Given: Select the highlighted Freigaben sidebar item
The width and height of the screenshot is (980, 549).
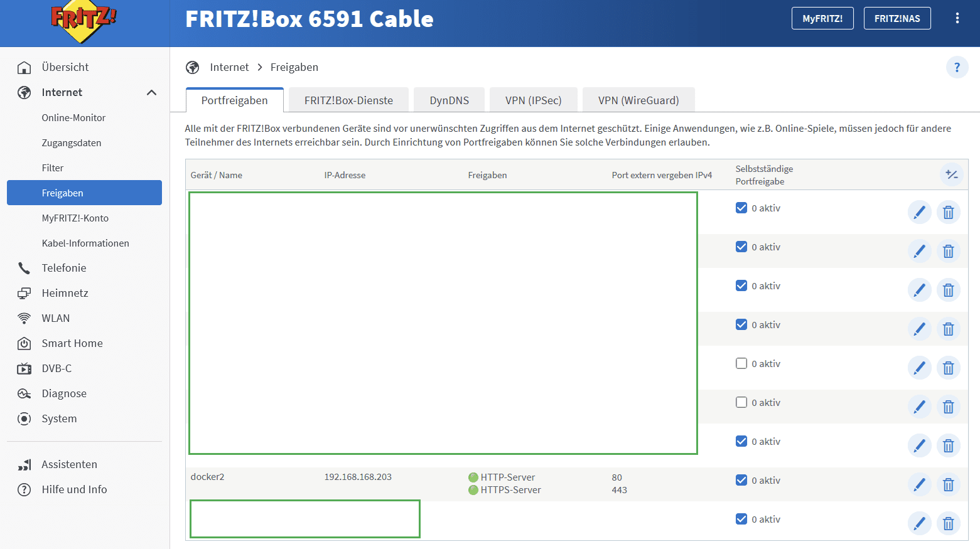Looking at the screenshot, I should (84, 193).
